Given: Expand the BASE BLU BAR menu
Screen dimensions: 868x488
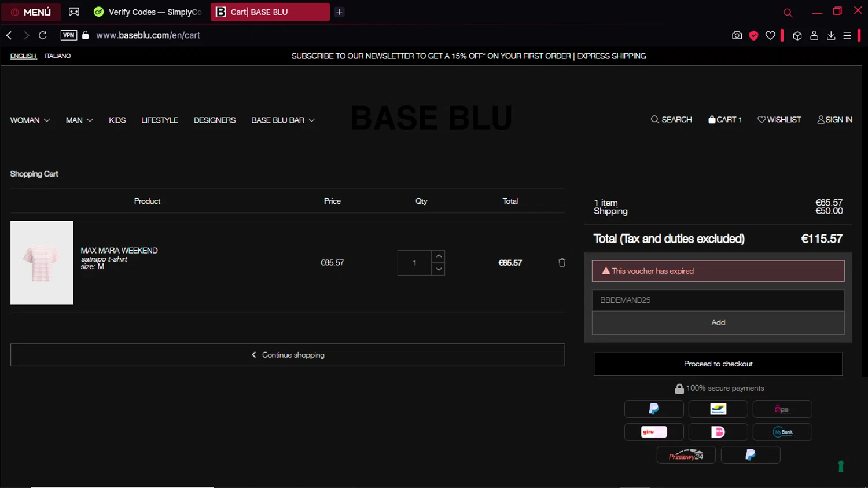Looking at the screenshot, I should click(283, 120).
